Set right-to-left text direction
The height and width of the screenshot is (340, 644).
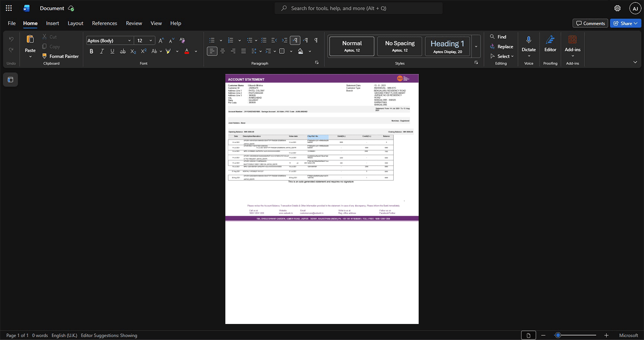(x=305, y=40)
